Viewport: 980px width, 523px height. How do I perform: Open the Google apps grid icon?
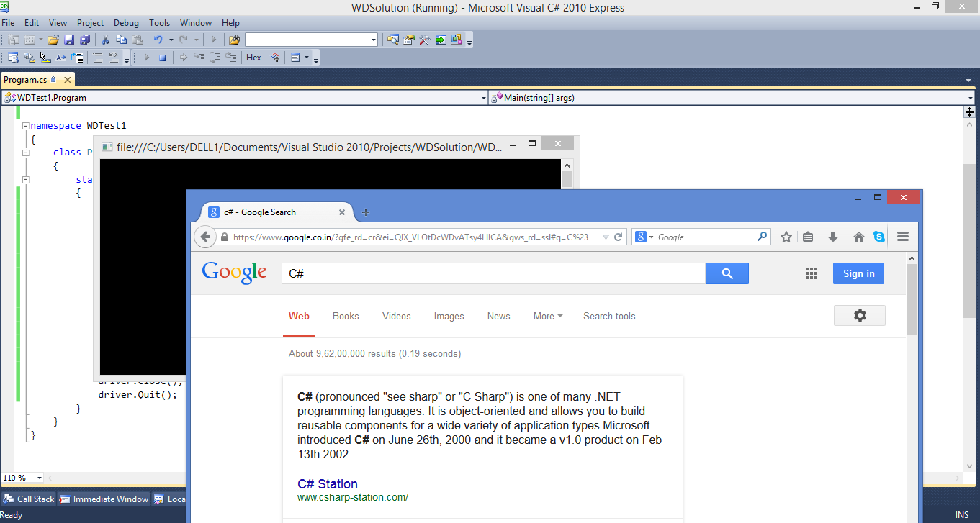tap(812, 273)
